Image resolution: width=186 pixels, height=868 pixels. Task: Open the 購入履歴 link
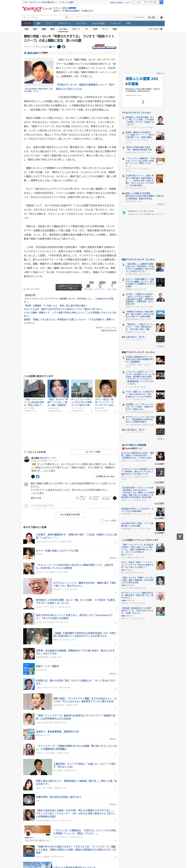152,17
